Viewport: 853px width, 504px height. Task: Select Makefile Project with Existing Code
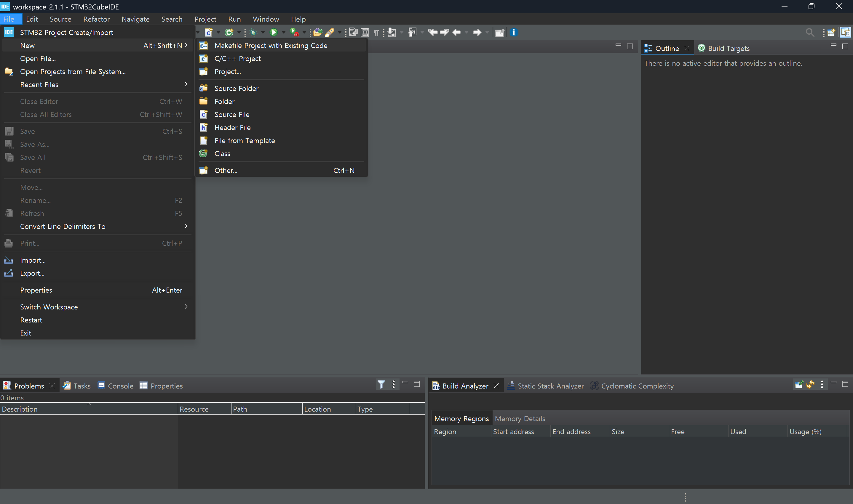click(x=281, y=45)
